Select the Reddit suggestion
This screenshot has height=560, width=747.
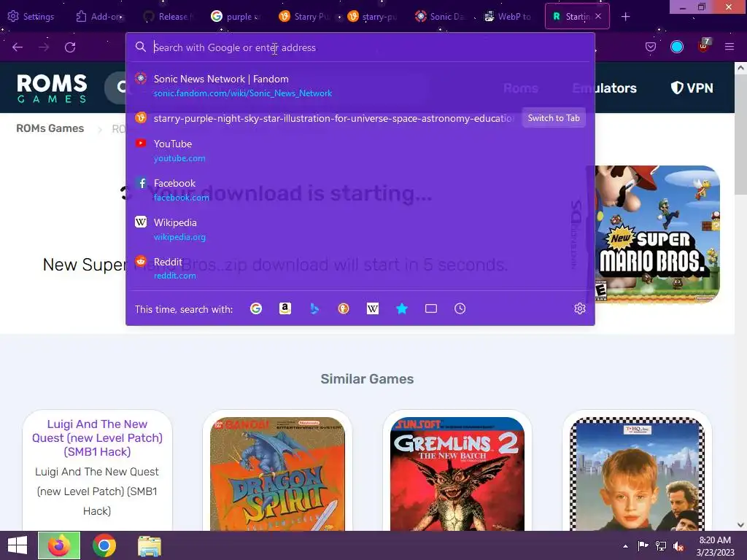click(x=360, y=268)
